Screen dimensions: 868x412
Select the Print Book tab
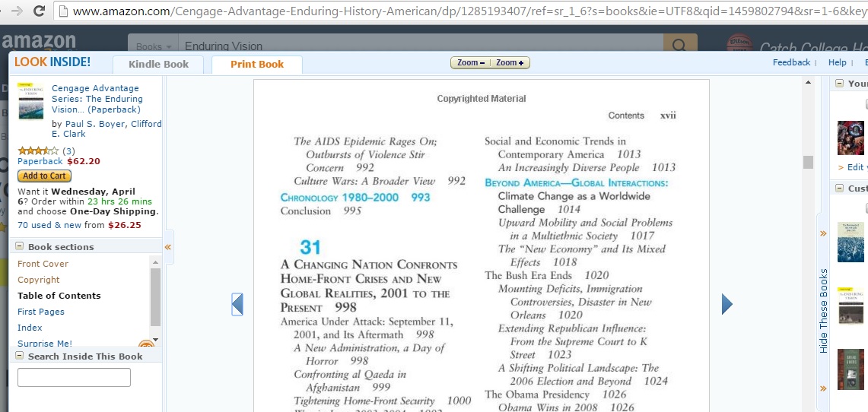click(x=257, y=65)
